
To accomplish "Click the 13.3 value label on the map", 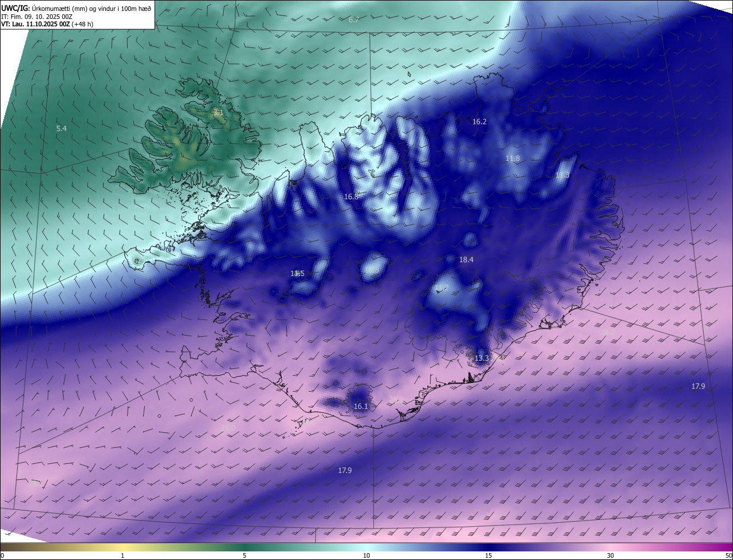I will [x=482, y=358].
